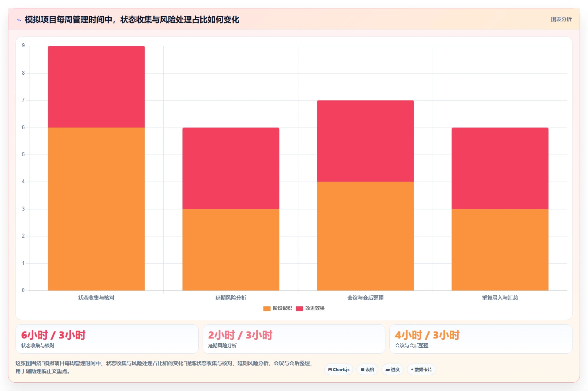The height and width of the screenshot is (391, 588).
Task: Click the 重复录入与汇总 x-axis label
Action: [500, 298]
